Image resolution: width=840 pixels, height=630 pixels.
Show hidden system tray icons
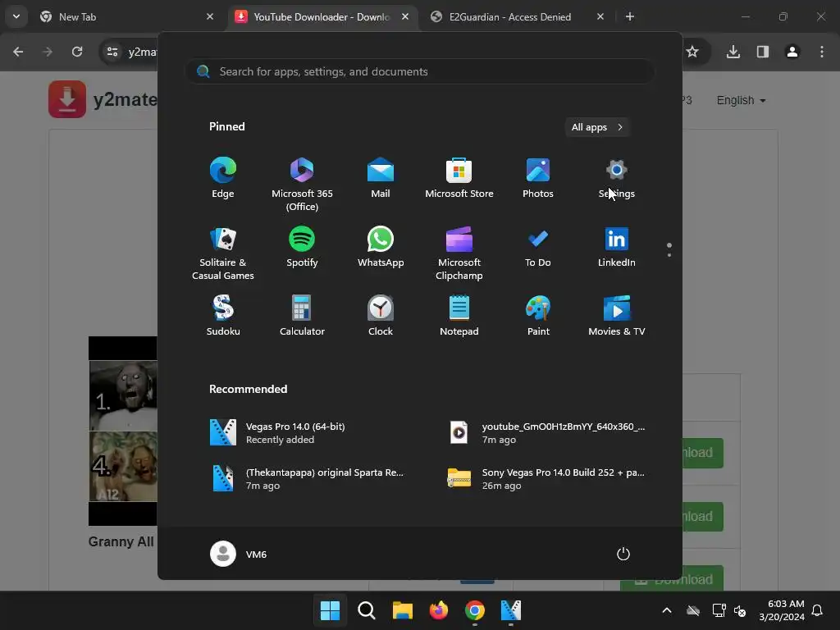tap(667, 610)
